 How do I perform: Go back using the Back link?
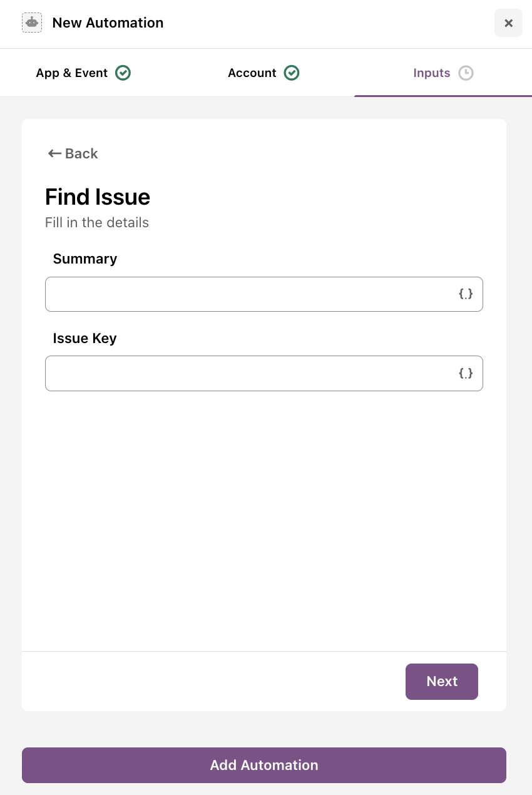[x=81, y=153]
